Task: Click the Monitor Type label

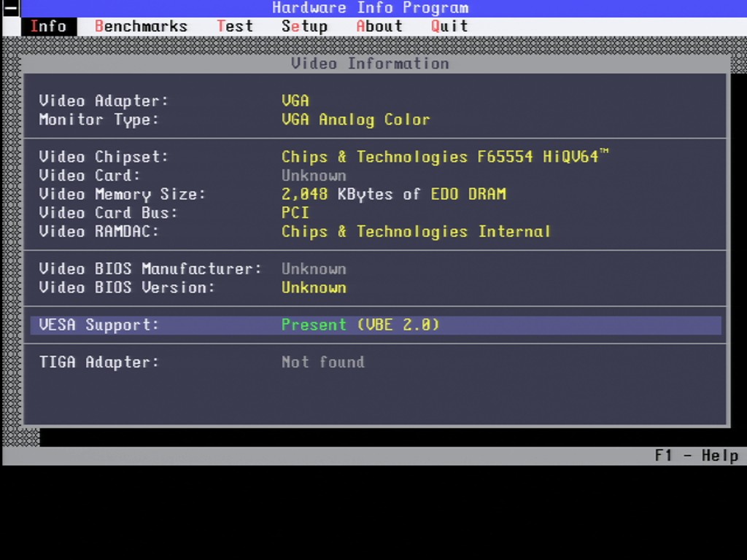Action: click(99, 120)
